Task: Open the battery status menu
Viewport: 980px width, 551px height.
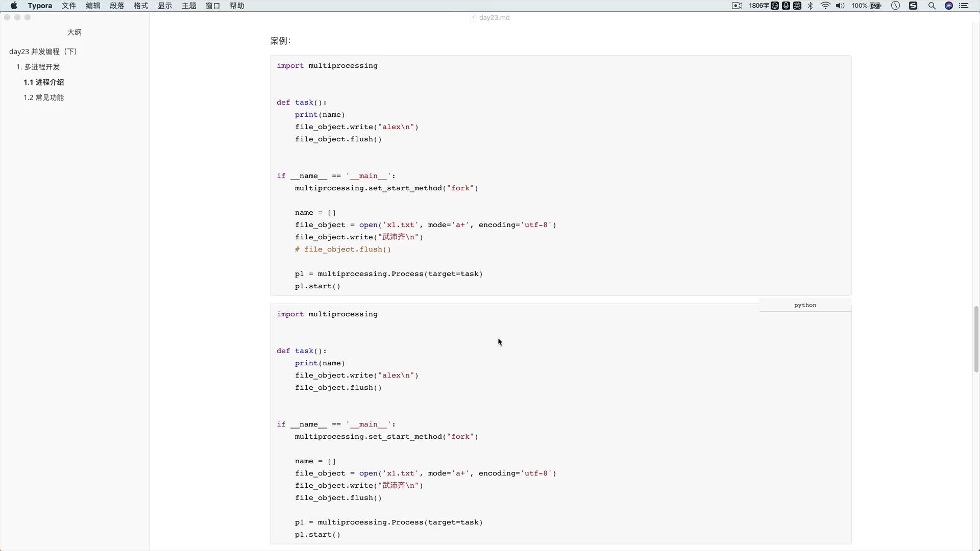Action: [x=867, y=6]
